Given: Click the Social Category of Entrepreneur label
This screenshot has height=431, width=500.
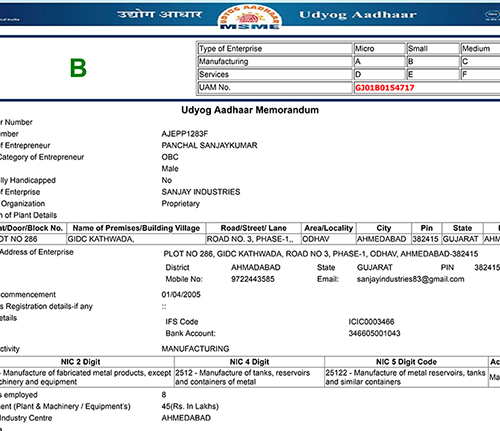Looking at the screenshot, I should (x=42, y=157).
